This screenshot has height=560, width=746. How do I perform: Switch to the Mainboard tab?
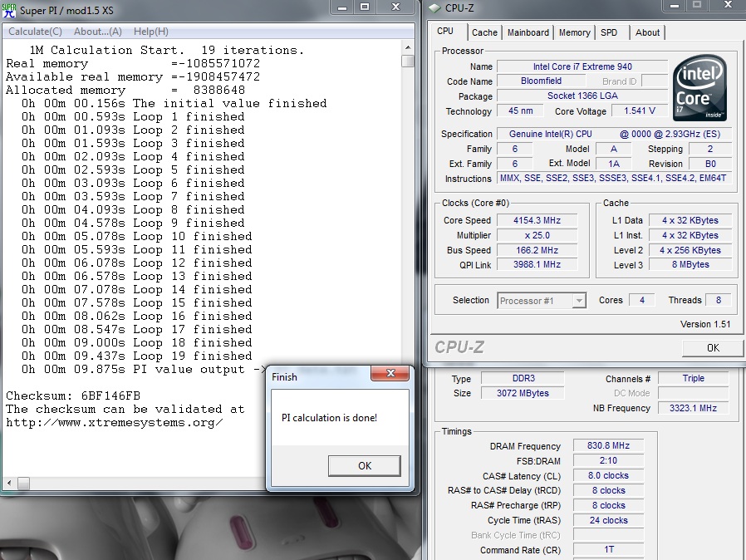point(528,32)
